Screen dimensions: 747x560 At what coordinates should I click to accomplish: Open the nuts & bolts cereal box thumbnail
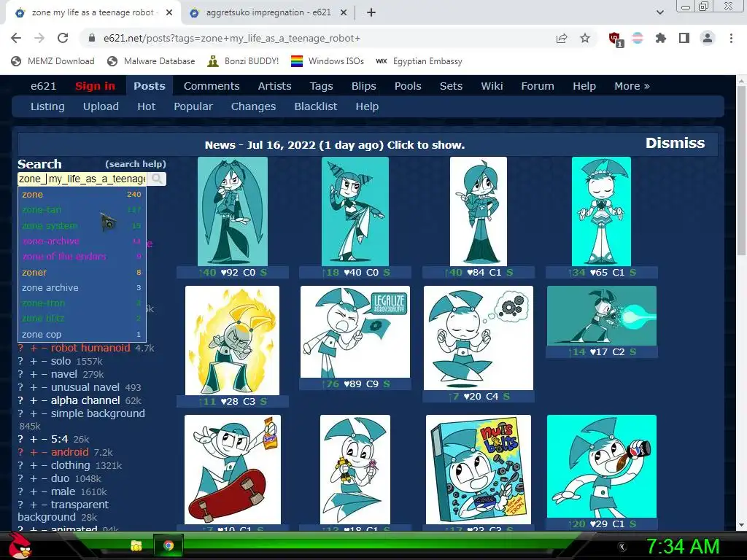[479, 470]
